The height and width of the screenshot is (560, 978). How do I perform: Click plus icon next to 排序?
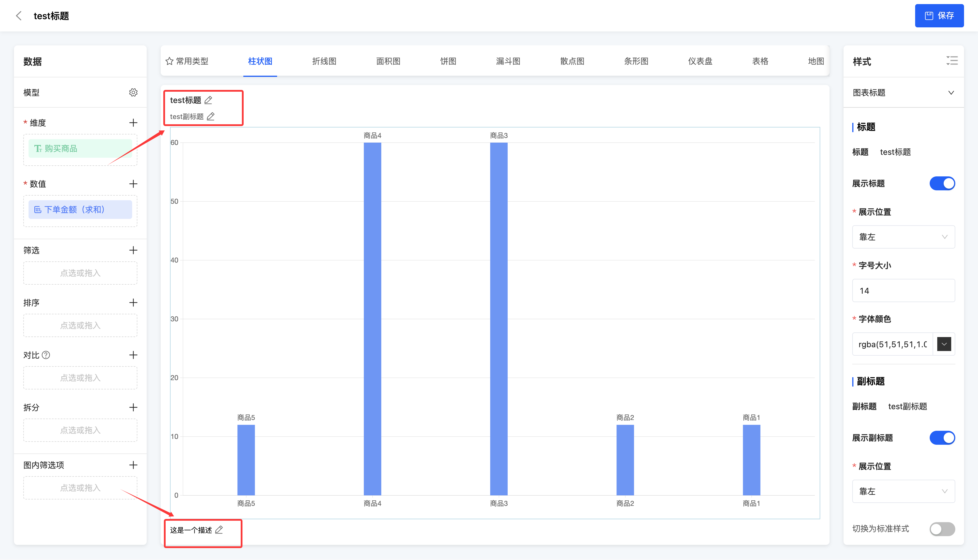(133, 302)
